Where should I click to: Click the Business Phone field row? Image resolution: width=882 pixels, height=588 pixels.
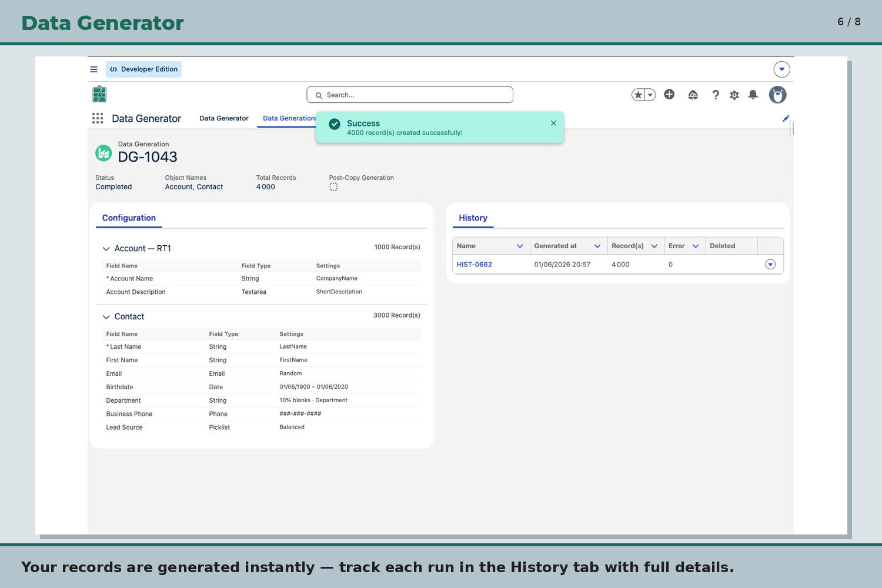click(261, 414)
